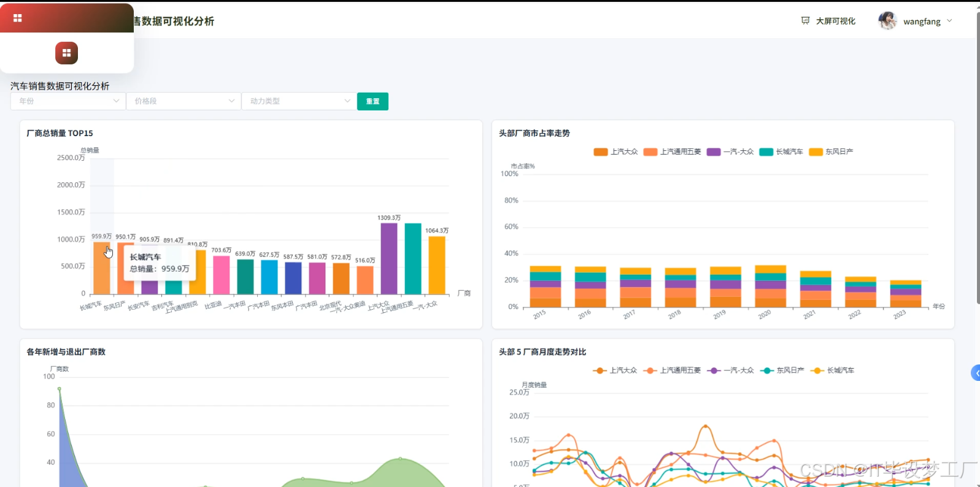Click the 头部厂商市占率走势 chart title
Screen dimensions: 980x487
(534, 133)
